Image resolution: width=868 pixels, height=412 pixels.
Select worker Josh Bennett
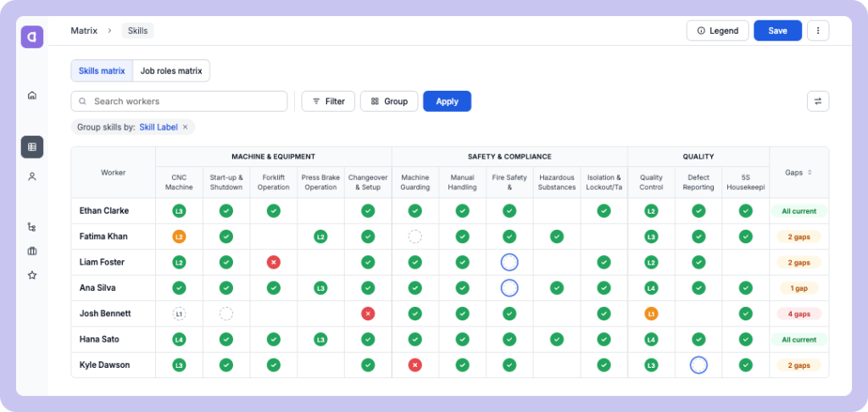105,314
